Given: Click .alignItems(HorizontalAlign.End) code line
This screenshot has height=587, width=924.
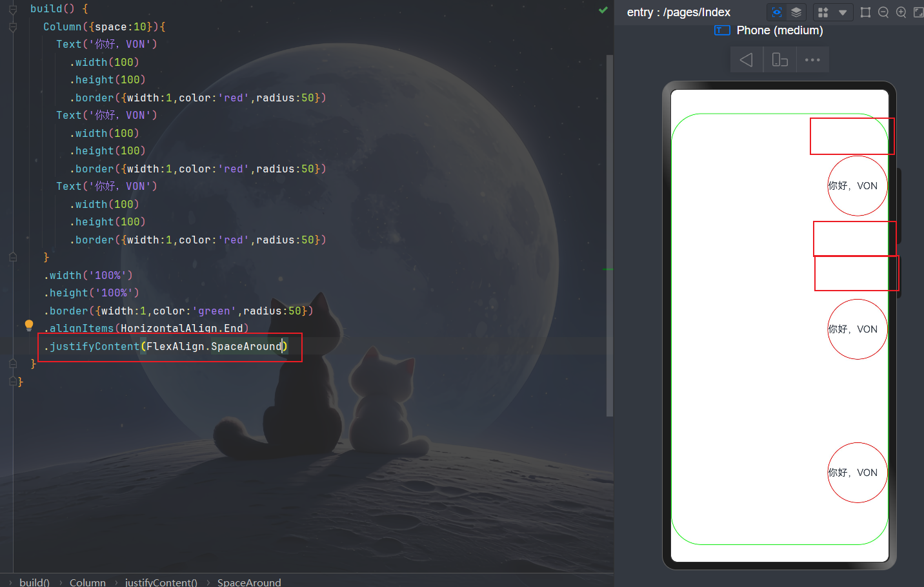Looking at the screenshot, I should (146, 329).
